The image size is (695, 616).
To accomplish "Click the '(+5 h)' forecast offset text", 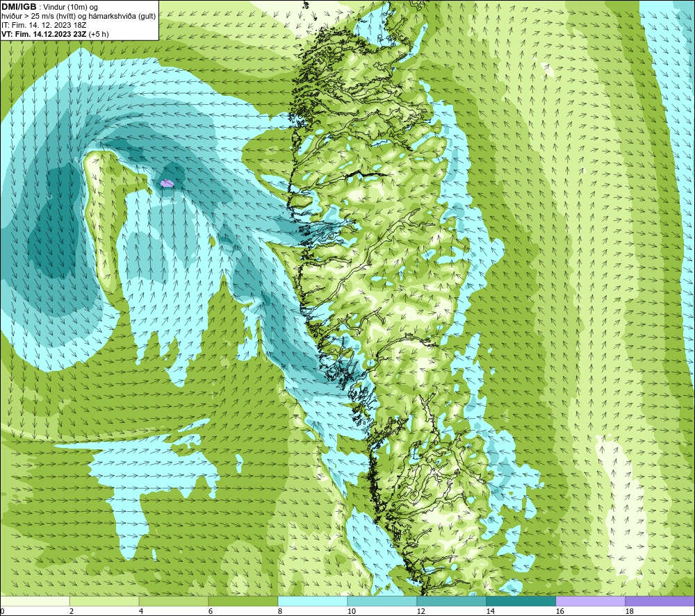I will pos(99,34).
